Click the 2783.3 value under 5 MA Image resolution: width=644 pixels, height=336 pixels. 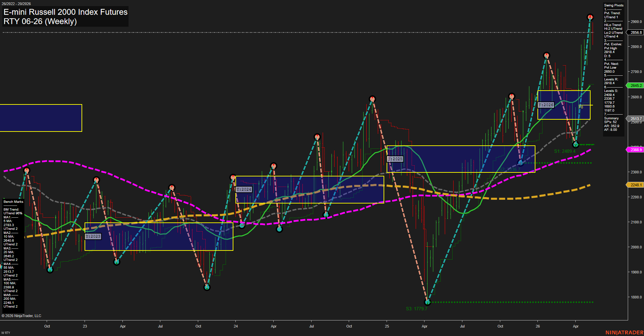(9, 225)
